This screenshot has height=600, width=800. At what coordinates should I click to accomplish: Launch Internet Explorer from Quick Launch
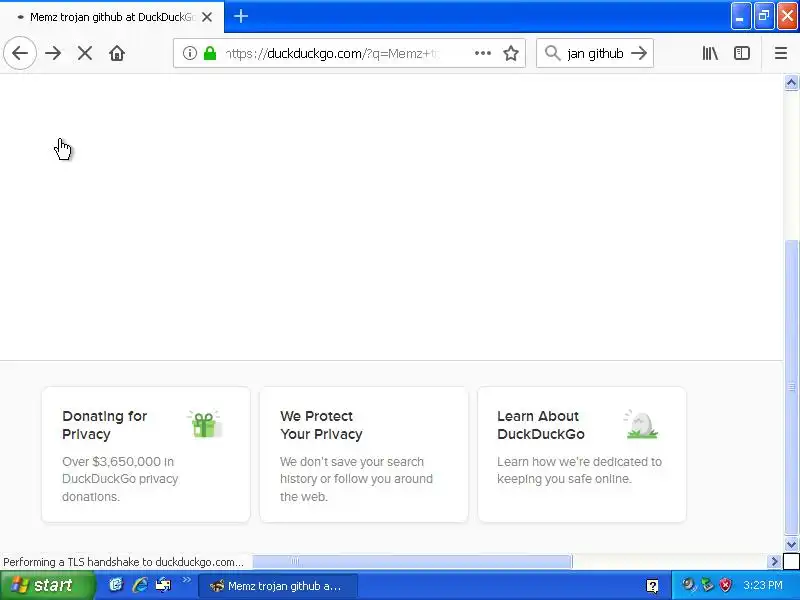140,585
